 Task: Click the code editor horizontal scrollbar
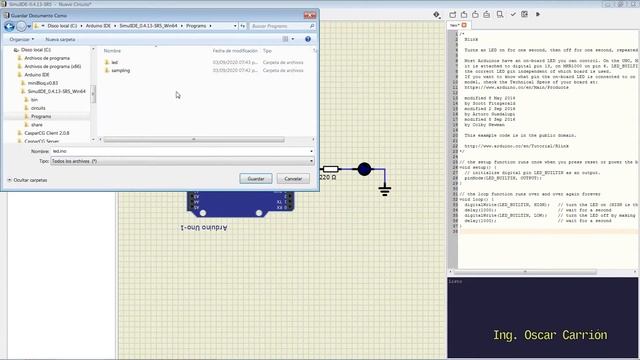(525, 272)
